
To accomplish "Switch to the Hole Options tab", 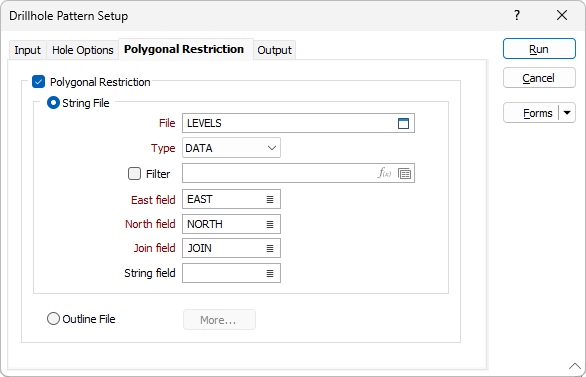I will tap(83, 50).
